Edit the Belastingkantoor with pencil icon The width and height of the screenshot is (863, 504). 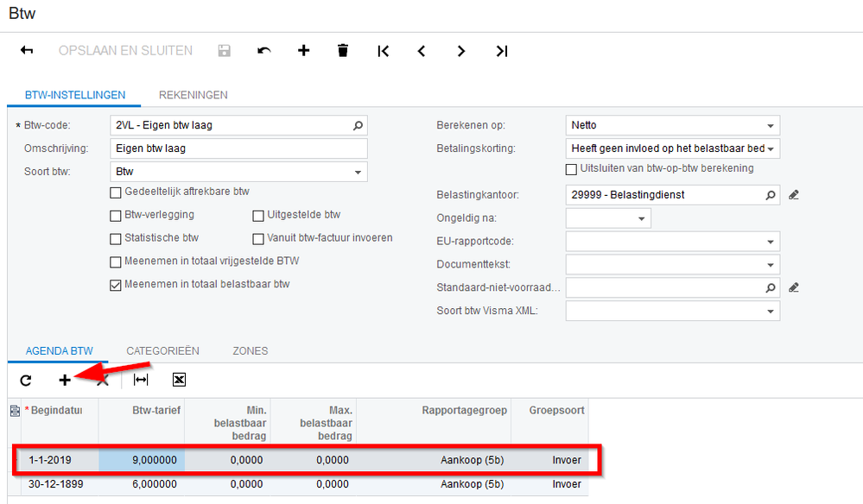(x=794, y=195)
